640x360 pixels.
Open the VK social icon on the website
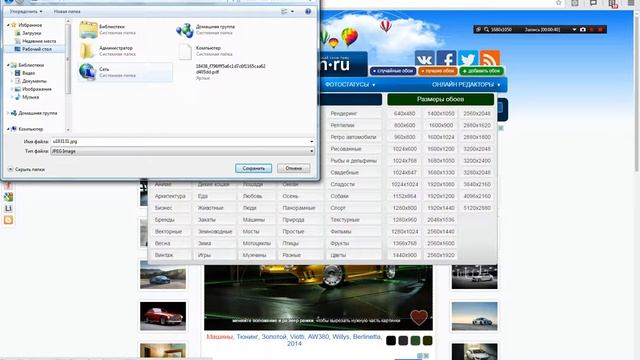(x=424, y=59)
